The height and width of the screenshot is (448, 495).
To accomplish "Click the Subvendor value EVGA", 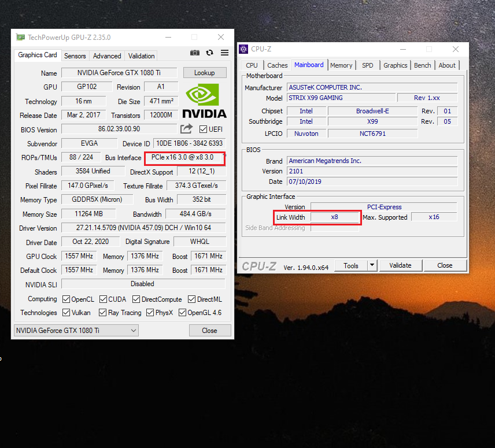I will click(x=89, y=143).
